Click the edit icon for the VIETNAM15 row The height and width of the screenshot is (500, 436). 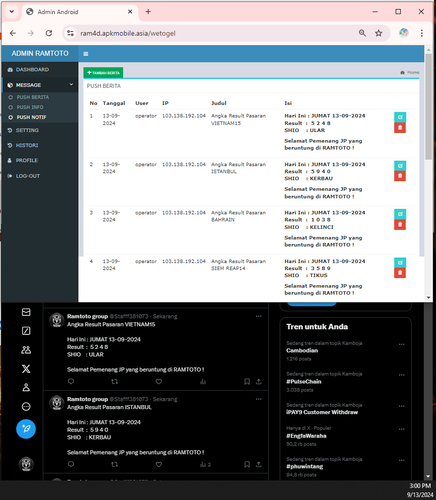click(x=400, y=117)
